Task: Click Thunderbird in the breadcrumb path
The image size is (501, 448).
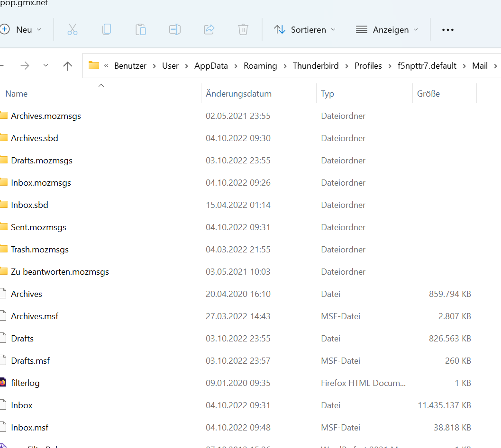Action: click(x=316, y=66)
